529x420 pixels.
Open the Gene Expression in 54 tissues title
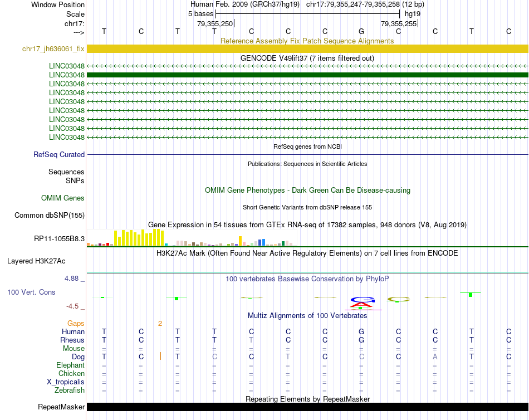pyautogui.click(x=307, y=225)
